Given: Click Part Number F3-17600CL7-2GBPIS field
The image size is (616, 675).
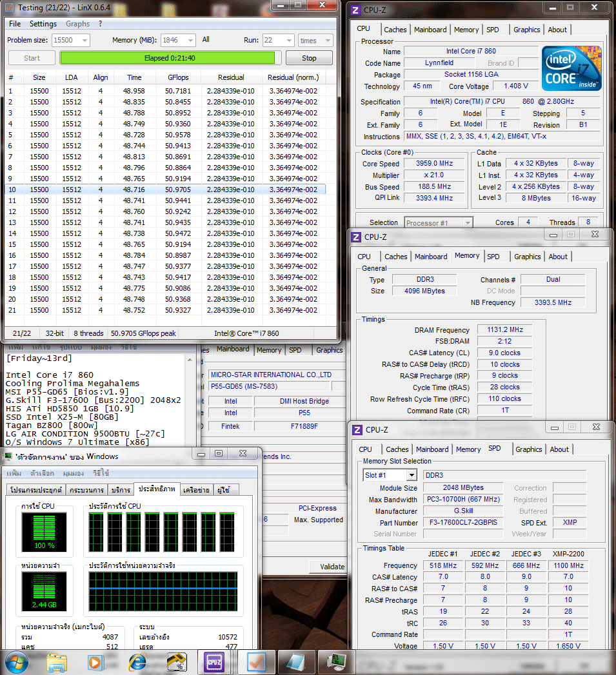Looking at the screenshot, I should pos(463,522).
